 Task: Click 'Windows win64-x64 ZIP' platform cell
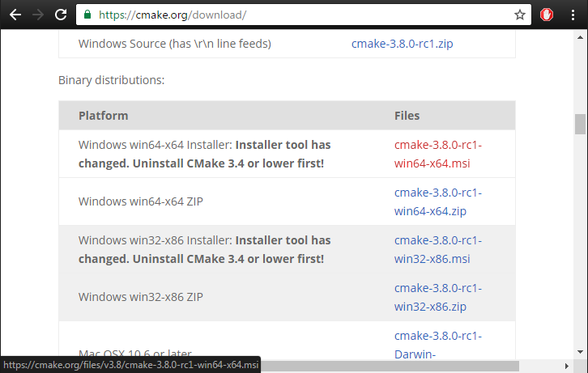[x=141, y=201]
